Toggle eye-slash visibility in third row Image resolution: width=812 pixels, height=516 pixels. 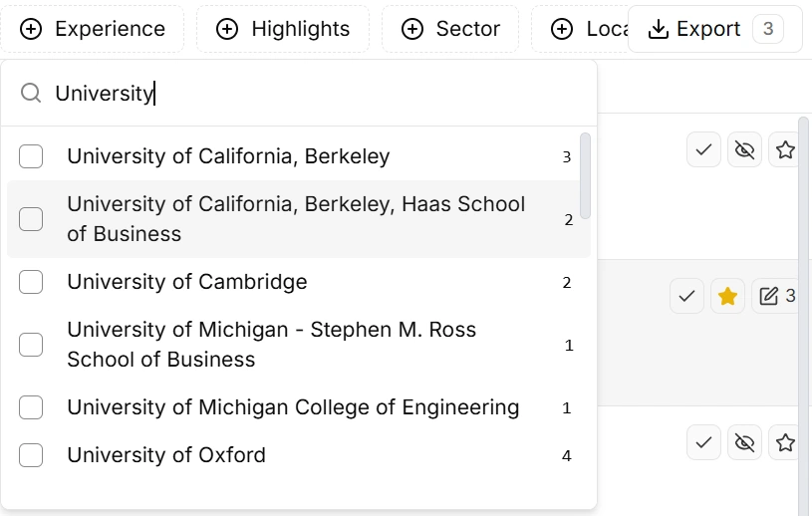tap(744, 441)
